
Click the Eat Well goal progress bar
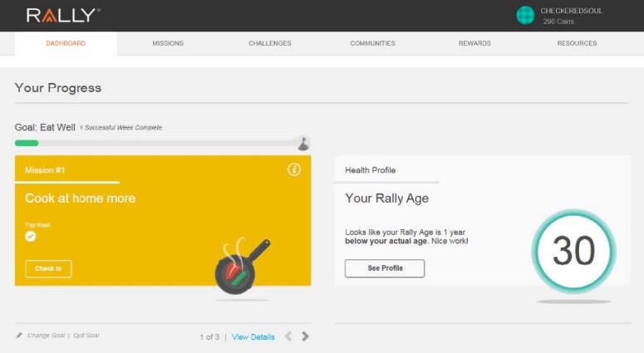coord(158,143)
